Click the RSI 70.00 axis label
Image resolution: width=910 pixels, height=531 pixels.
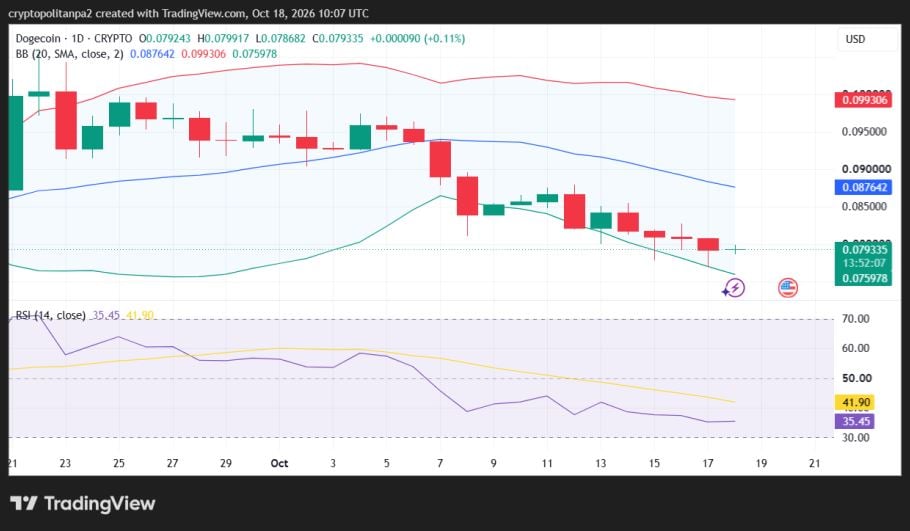pyautogui.click(x=856, y=319)
